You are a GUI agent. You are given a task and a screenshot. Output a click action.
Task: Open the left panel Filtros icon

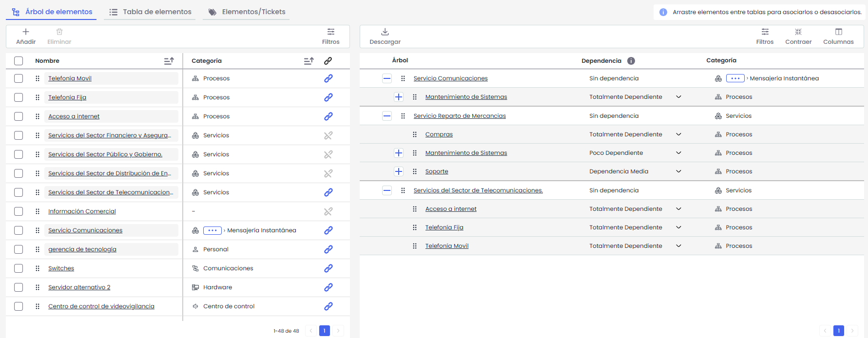click(x=330, y=32)
